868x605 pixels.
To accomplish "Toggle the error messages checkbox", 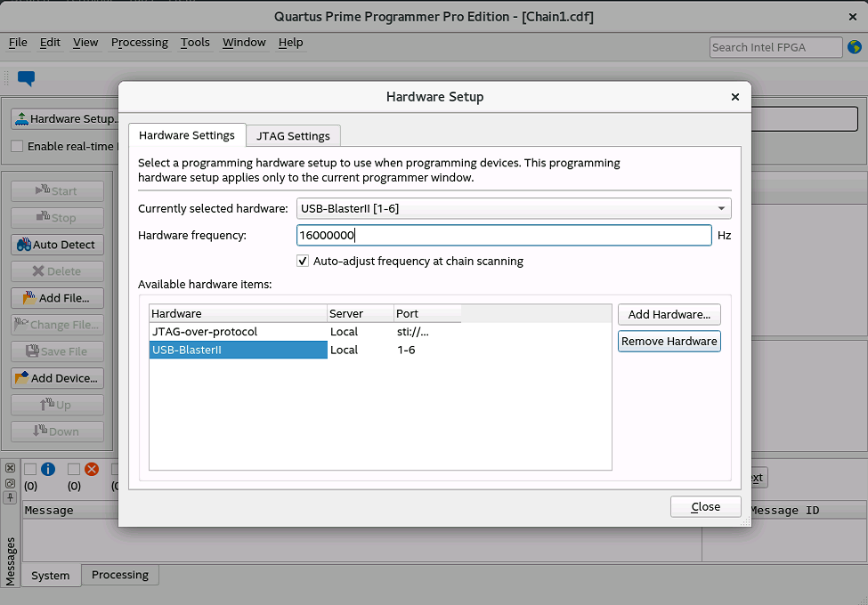I will [x=74, y=469].
